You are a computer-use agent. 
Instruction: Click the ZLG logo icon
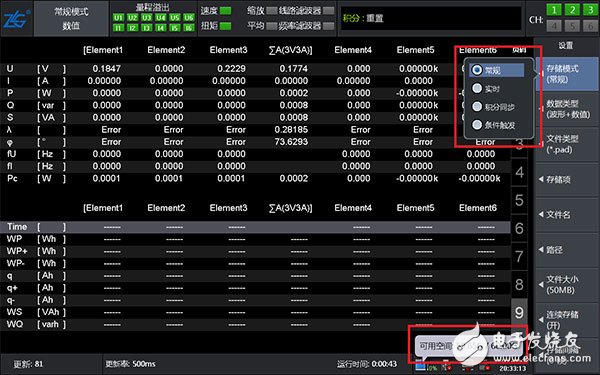coord(16,19)
